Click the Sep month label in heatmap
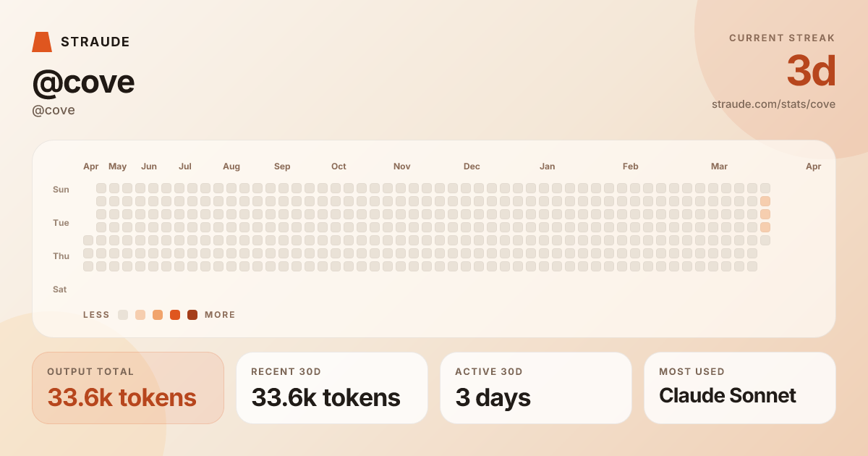This screenshot has height=456, width=868. point(282,166)
